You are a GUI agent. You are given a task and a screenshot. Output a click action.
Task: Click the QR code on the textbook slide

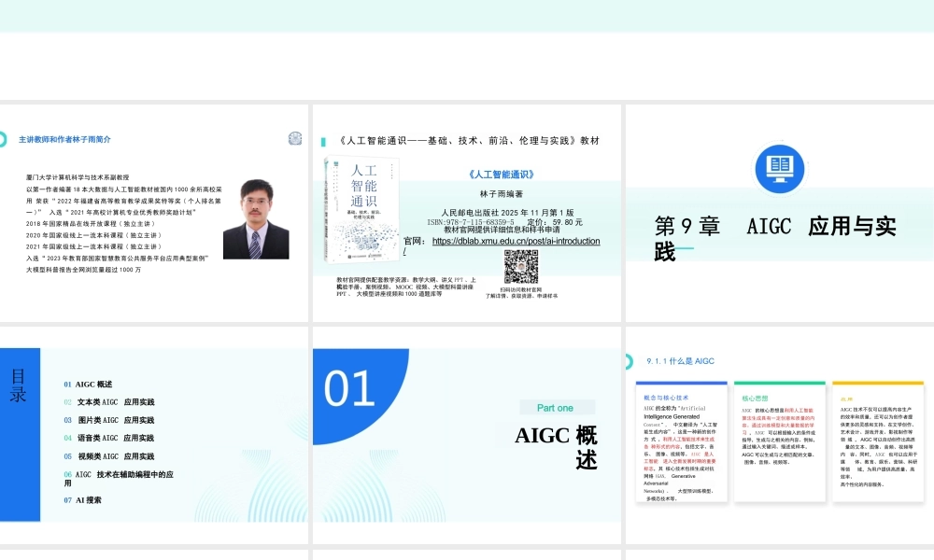click(x=521, y=267)
